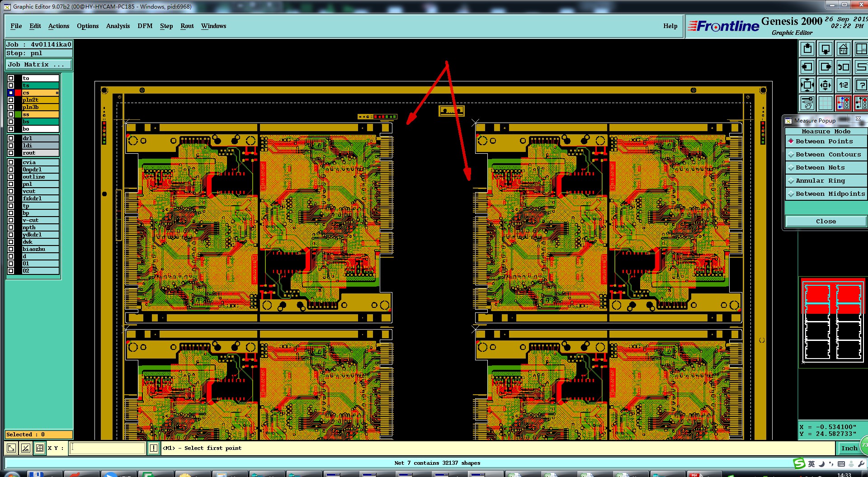Open the Edit menu
This screenshot has width=868, height=477.
[x=35, y=26]
